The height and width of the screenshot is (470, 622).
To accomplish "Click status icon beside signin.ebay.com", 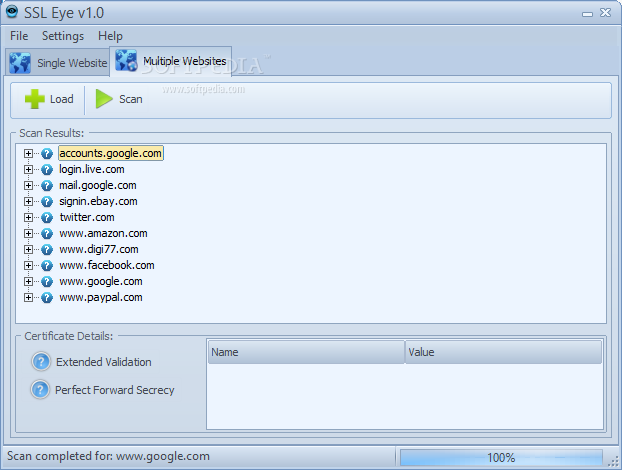I will 47,201.
